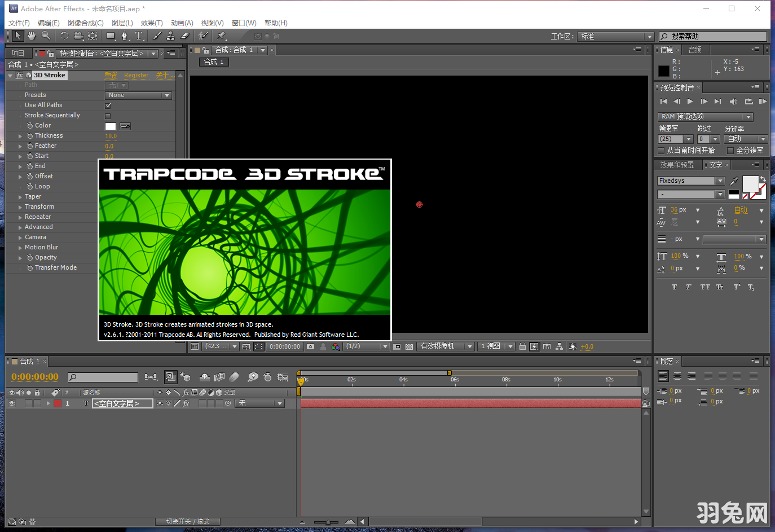Enable the Stroke Sequentially checkbox
Screen dimensions: 775x532
[x=108, y=116]
